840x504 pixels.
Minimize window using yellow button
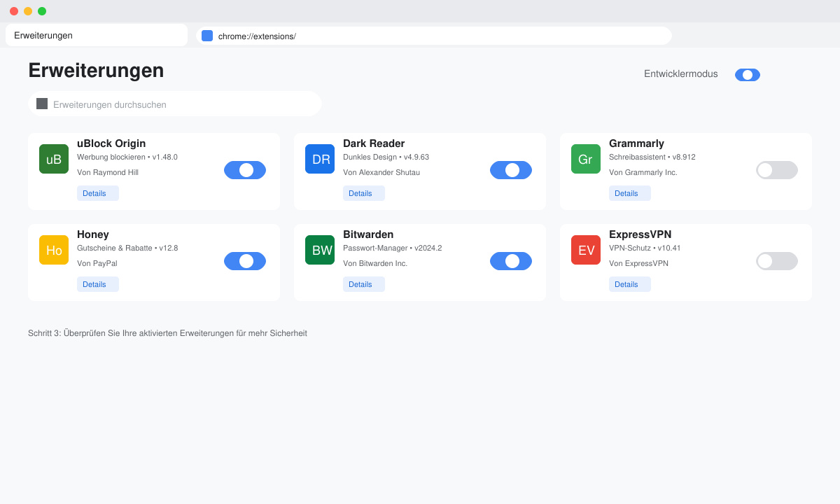[28, 11]
